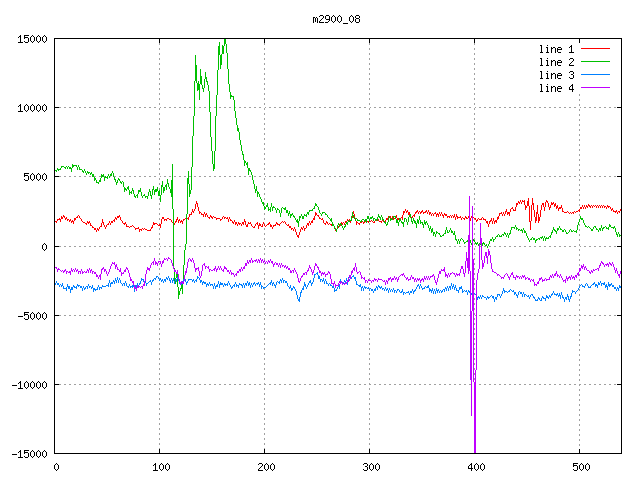Select the 'line 3' legend label

point(556,75)
